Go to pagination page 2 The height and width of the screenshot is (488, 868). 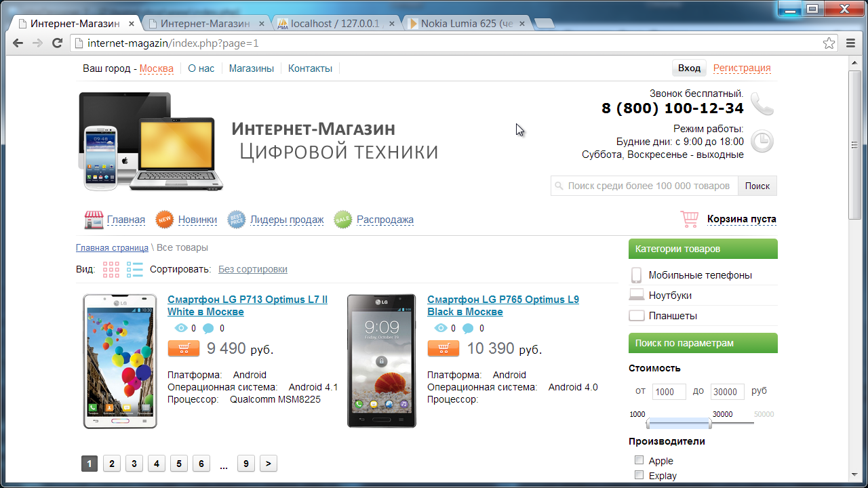point(112,464)
